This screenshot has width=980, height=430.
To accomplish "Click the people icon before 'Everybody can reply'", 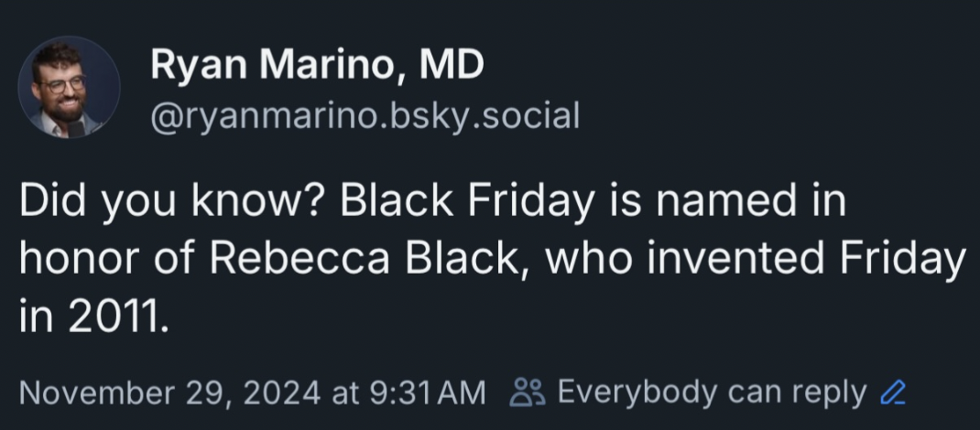I will coord(527,392).
